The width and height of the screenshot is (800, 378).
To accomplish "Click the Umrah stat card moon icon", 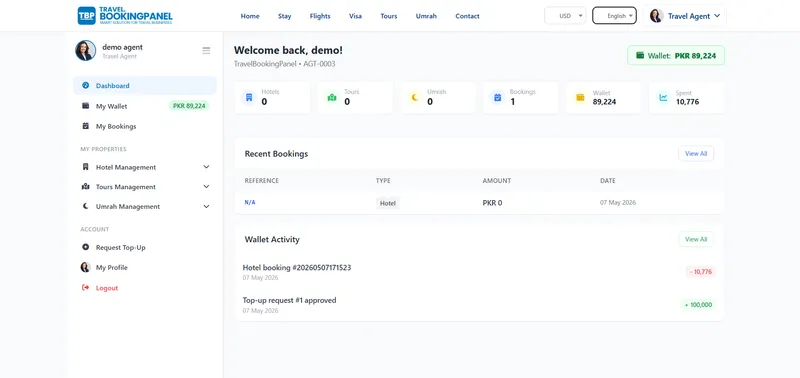I will pyautogui.click(x=414, y=97).
